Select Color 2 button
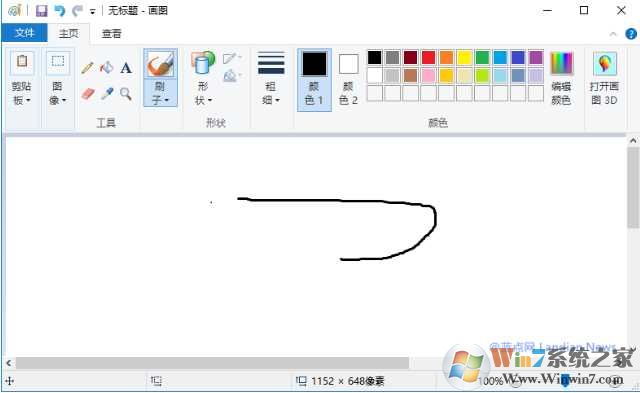The width and height of the screenshot is (640, 393). [349, 80]
